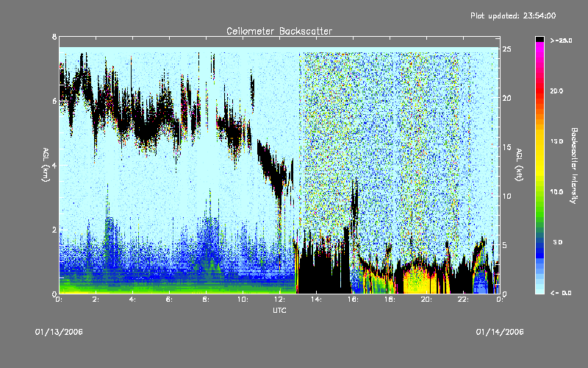Viewport: 588px width, 368px height.
Task: Click the 2: hour tick on time axis
Action: click(96, 300)
